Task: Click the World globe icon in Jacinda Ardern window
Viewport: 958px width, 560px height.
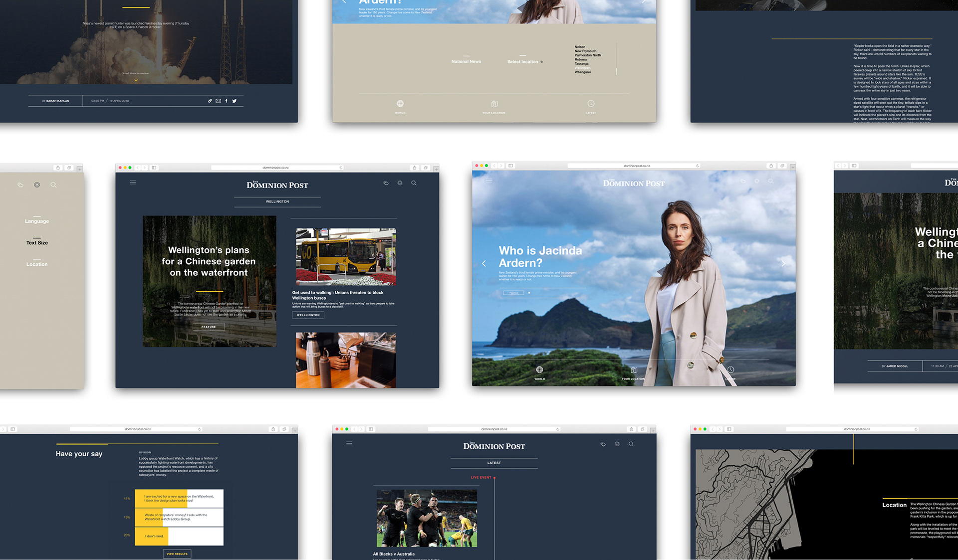Action: click(x=539, y=370)
